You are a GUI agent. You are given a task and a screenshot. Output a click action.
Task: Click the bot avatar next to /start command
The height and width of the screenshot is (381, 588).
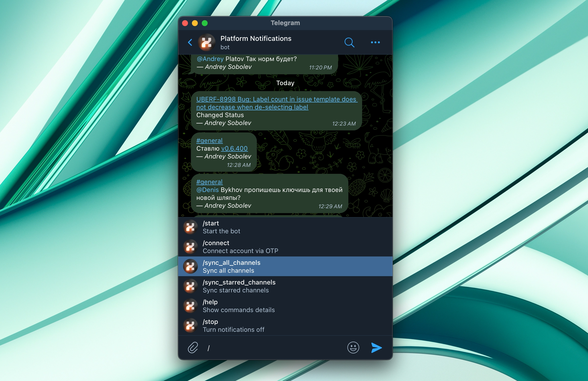pos(190,227)
